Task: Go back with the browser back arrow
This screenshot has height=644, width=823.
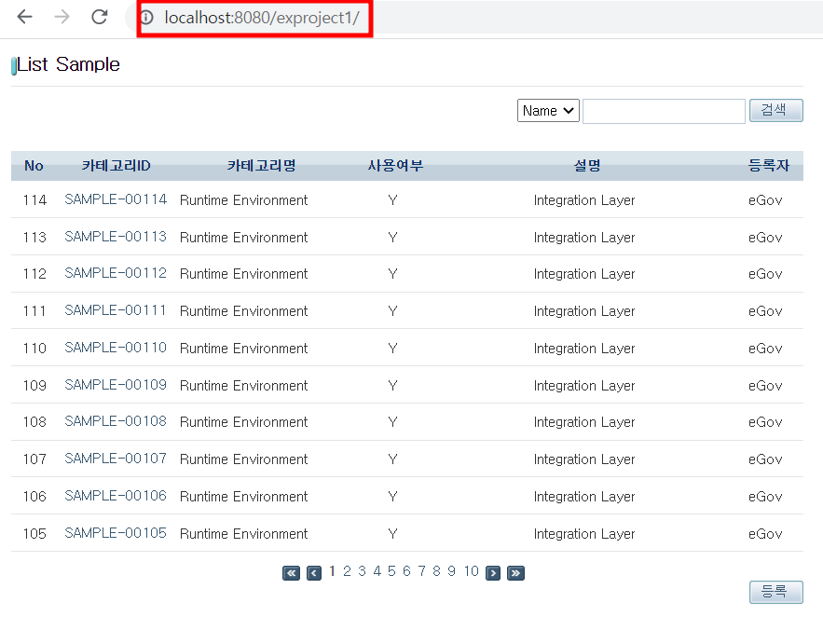Action: click(24, 18)
